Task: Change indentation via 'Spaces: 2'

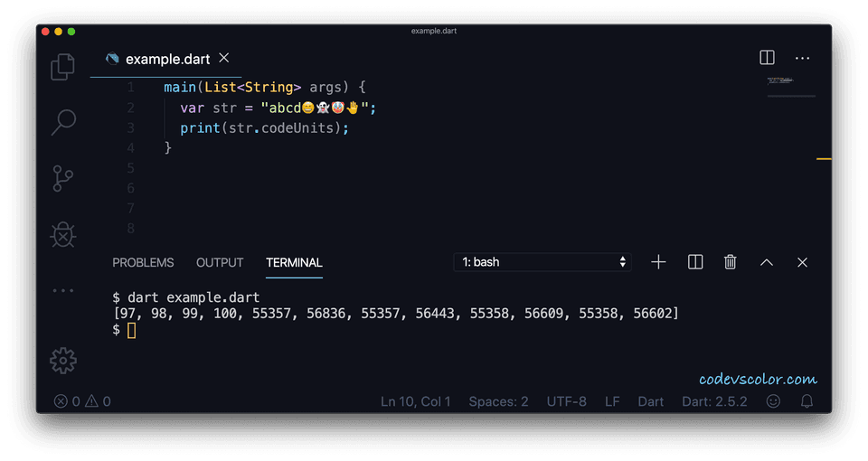Action: pyautogui.click(x=498, y=401)
